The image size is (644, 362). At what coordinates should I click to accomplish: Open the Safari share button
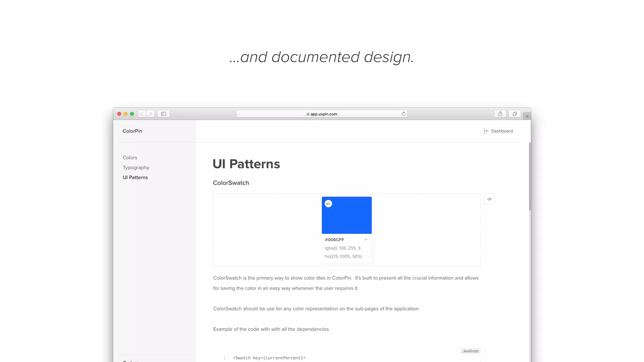click(500, 114)
